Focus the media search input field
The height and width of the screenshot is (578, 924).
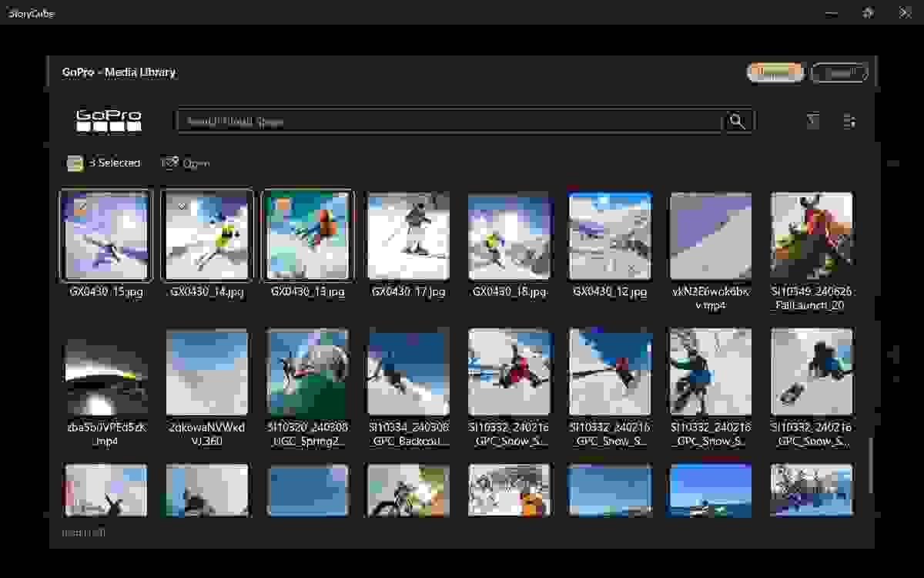[449, 121]
